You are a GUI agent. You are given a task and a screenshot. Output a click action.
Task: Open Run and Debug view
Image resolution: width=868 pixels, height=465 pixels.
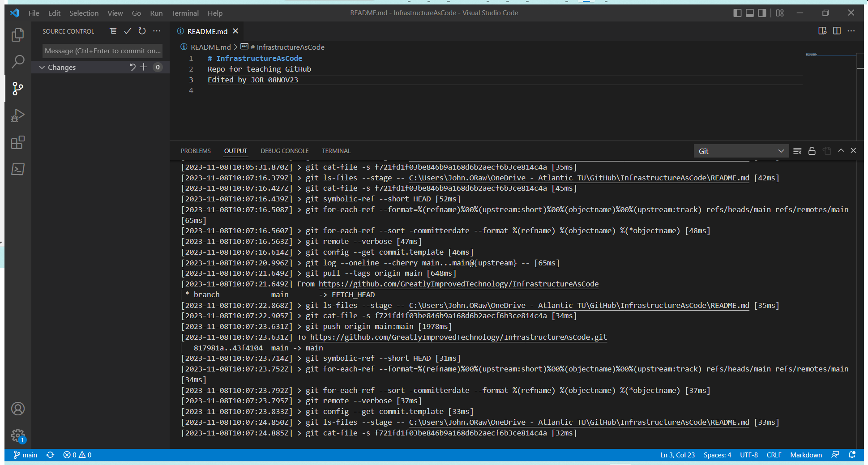pyautogui.click(x=17, y=115)
